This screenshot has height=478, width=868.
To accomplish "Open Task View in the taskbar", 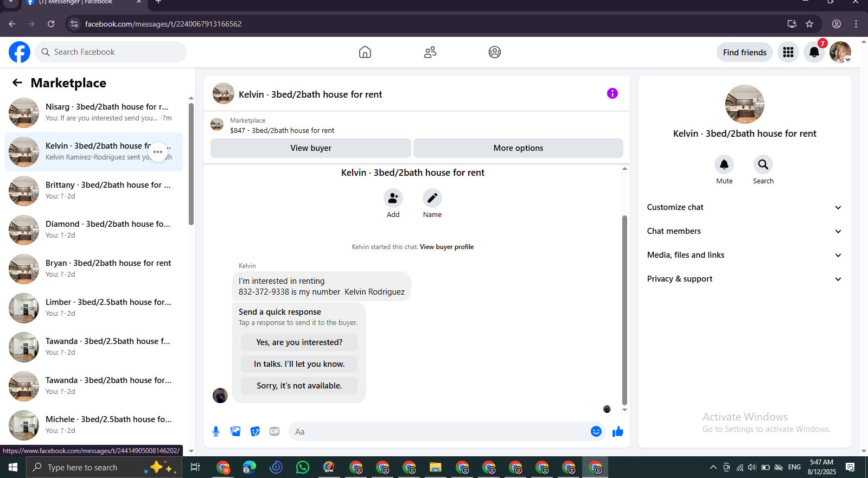I will point(195,467).
